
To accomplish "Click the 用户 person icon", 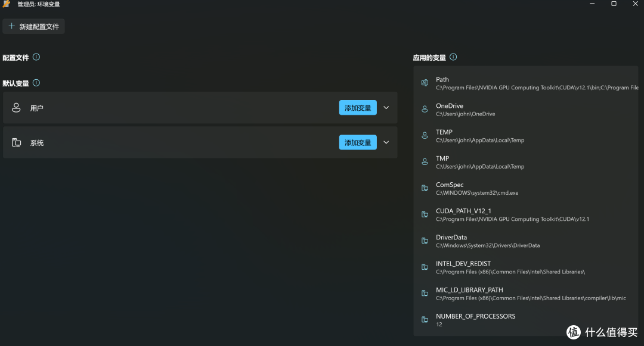I will click(x=17, y=108).
